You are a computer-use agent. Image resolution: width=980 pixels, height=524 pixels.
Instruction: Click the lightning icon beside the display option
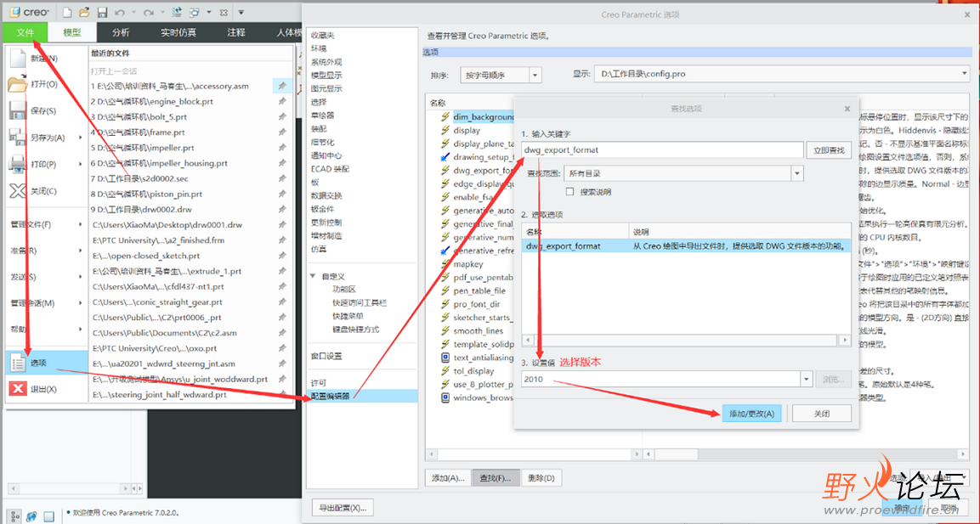point(445,130)
